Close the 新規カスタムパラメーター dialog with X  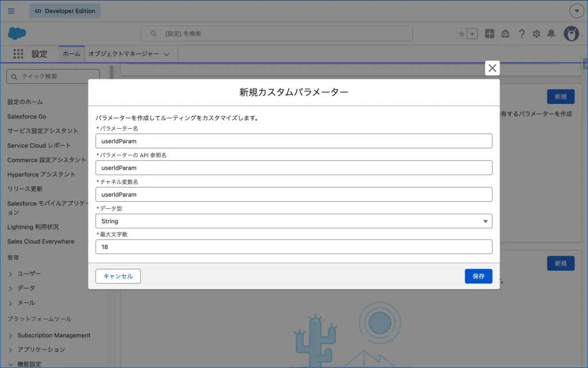[x=492, y=68]
